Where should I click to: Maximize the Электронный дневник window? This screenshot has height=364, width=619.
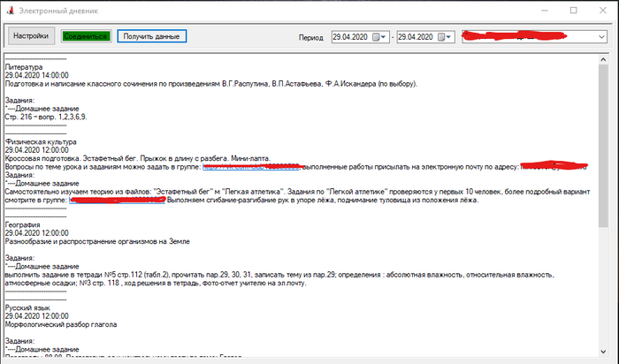(572, 10)
